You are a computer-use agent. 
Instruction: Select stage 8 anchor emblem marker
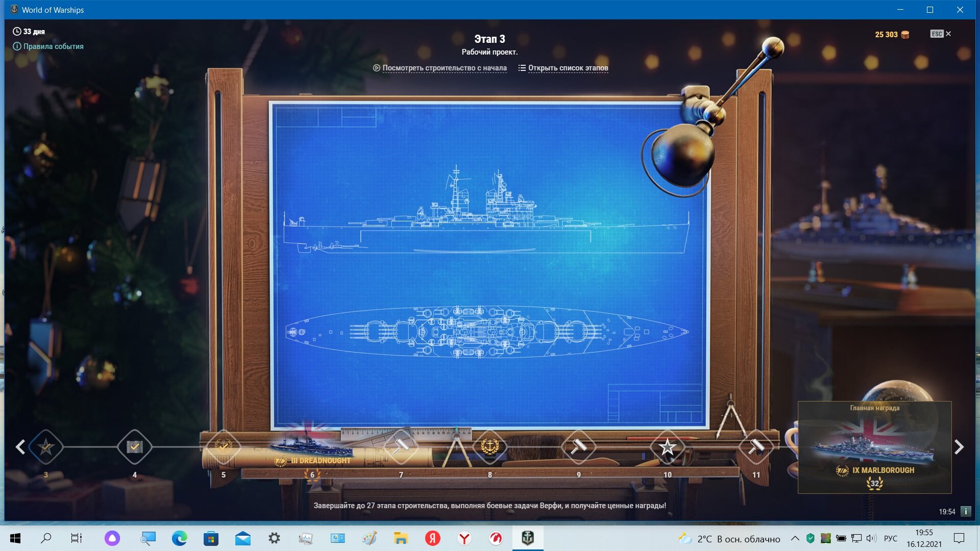click(489, 447)
